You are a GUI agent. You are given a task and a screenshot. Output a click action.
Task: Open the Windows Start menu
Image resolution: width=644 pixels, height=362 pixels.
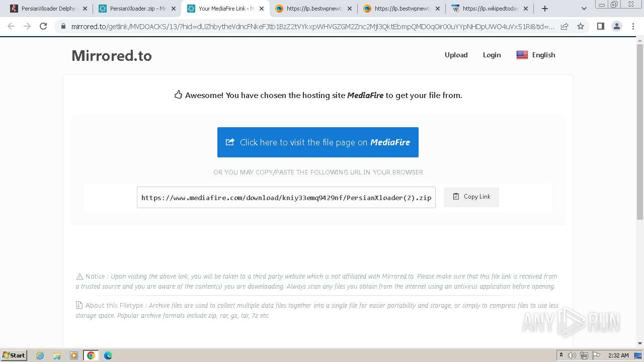(14, 355)
